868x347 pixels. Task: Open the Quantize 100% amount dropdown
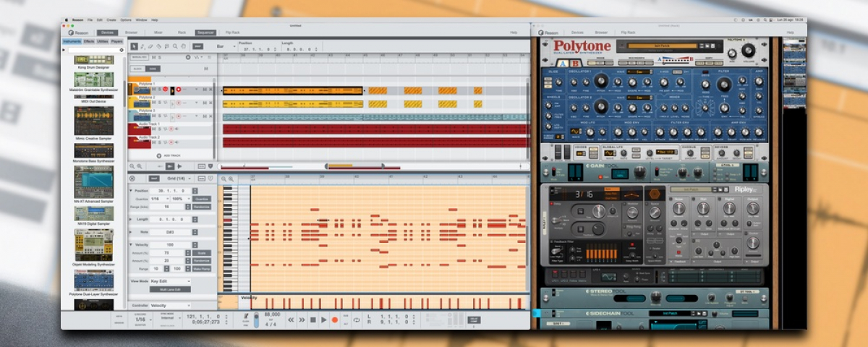coord(182,199)
